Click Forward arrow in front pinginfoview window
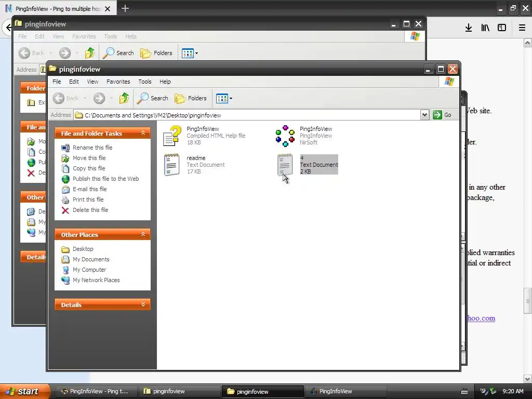The height and width of the screenshot is (399, 532). click(99, 98)
